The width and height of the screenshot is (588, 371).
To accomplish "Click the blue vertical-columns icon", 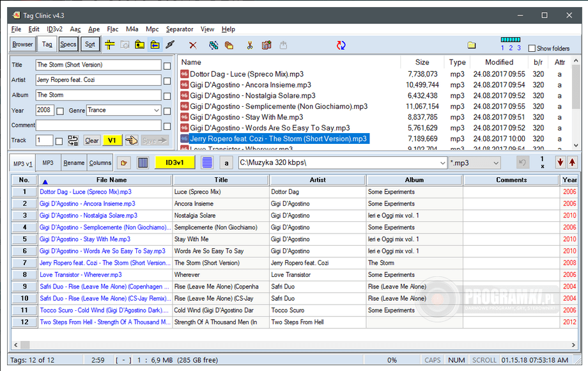I will (143, 163).
